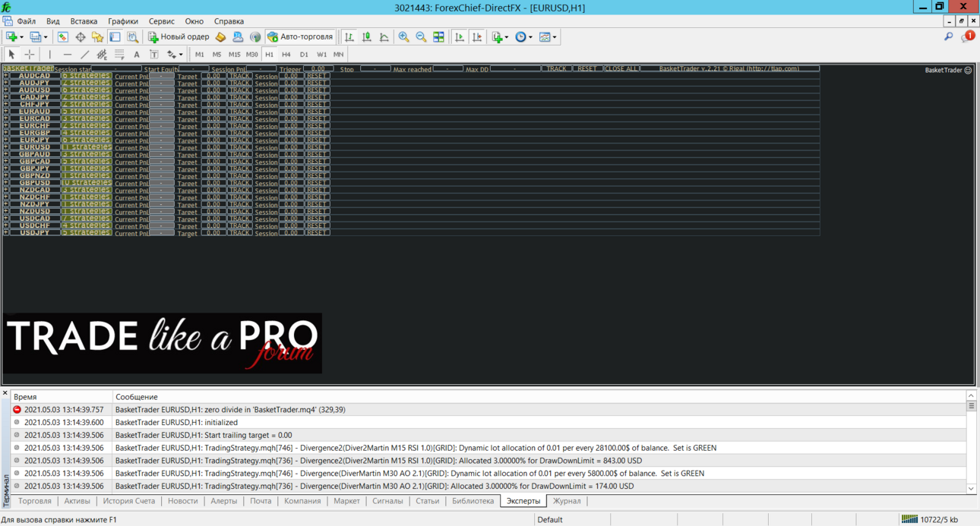This screenshot has height=526, width=980.
Task: Switch to the Торговля tab
Action: 35,501
